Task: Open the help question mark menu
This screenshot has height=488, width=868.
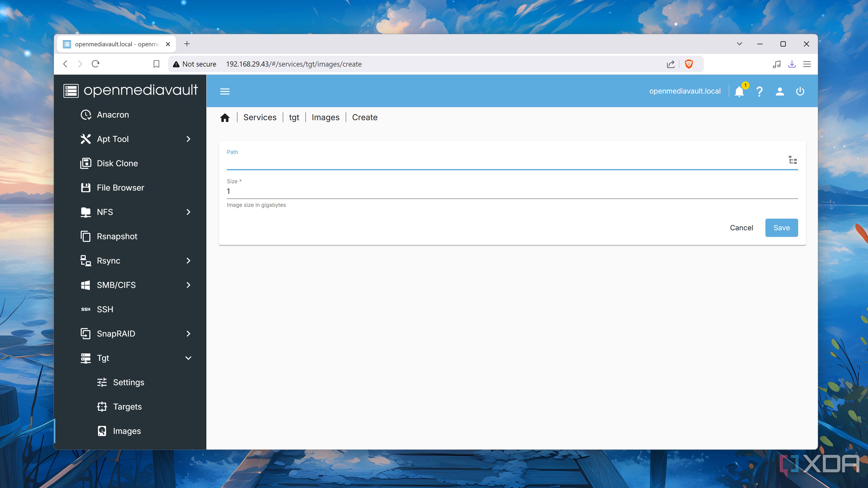Action: [x=759, y=91]
